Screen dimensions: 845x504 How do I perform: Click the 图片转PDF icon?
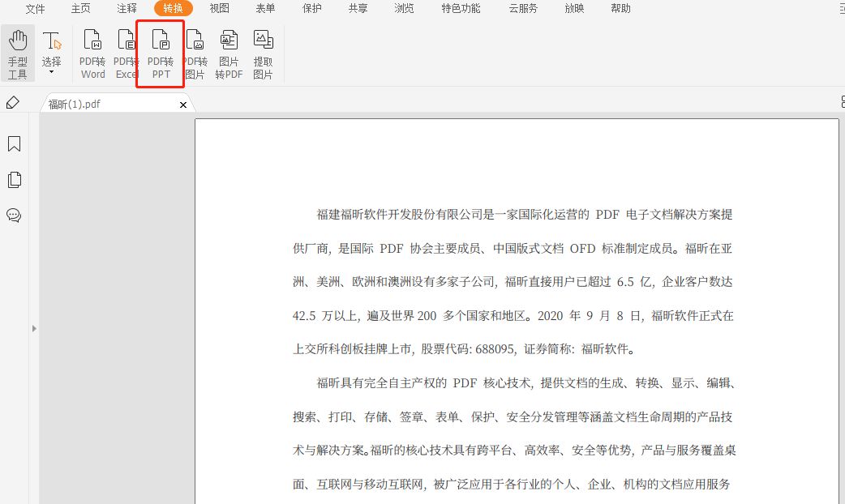(x=228, y=52)
